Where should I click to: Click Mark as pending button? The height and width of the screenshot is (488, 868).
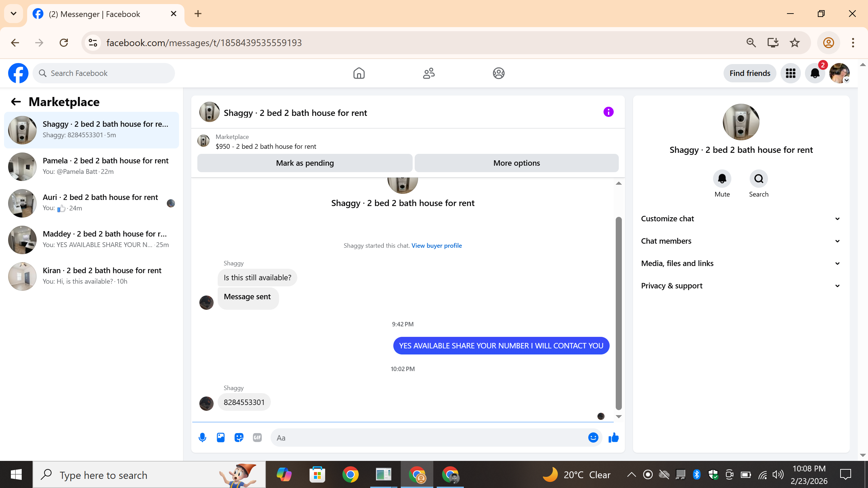pyautogui.click(x=304, y=163)
